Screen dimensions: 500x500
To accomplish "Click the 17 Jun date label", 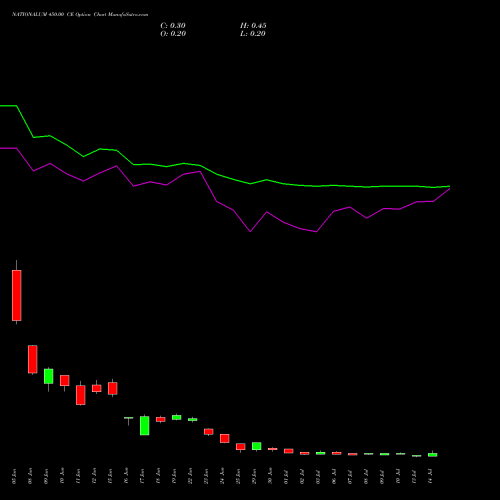I will 142,476.
